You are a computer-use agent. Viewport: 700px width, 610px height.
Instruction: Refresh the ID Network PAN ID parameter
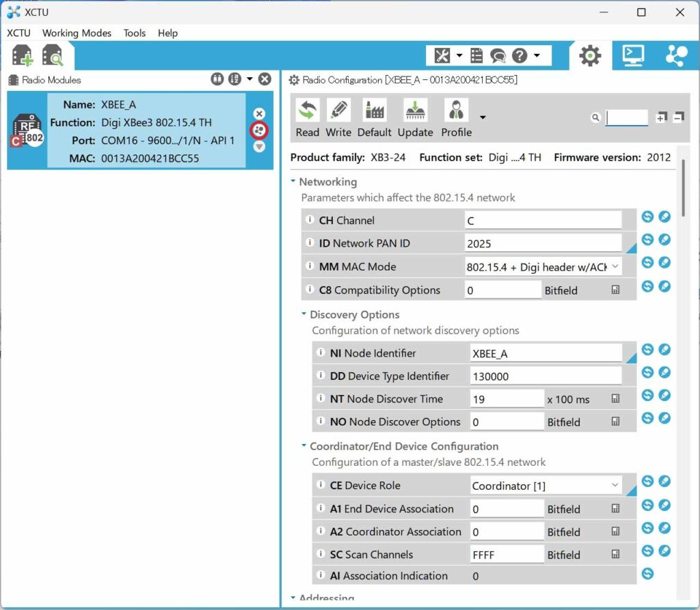tap(648, 240)
